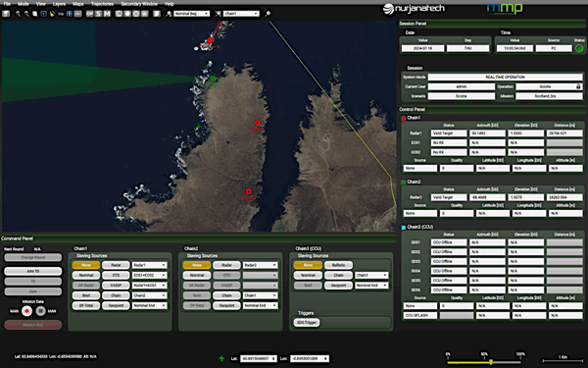
Task: Open the Nominal Beg toolbar dropdown
Action: (192, 14)
